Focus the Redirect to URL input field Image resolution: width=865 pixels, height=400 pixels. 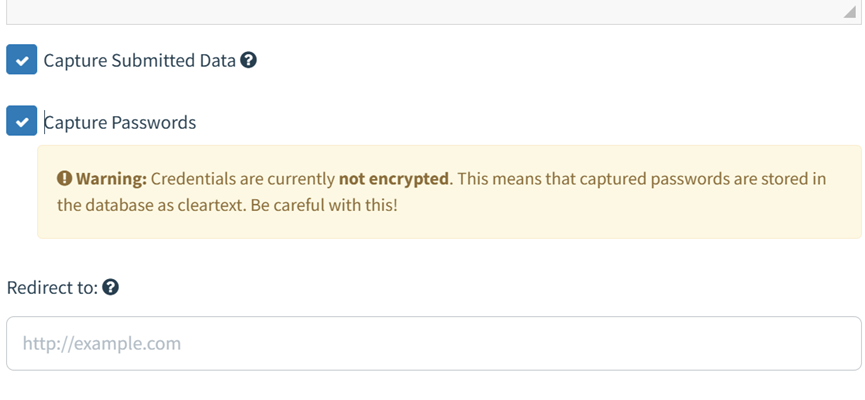pos(434,343)
